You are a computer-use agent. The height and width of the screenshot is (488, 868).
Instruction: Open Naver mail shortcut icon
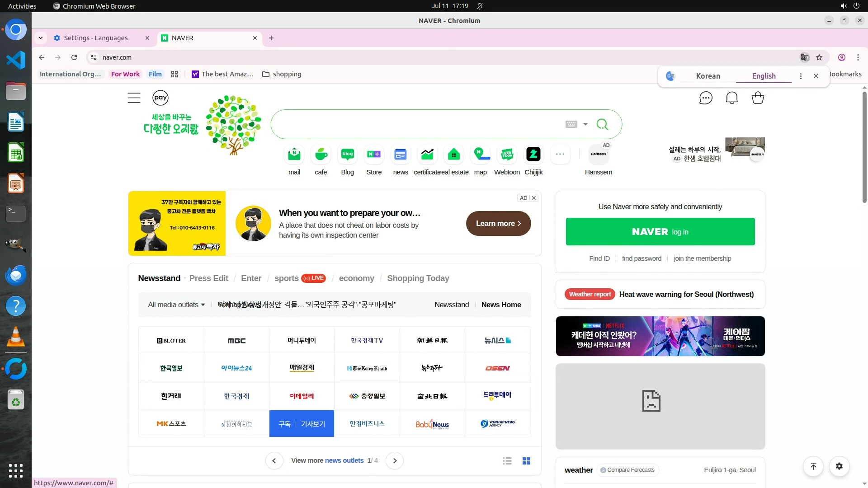click(294, 155)
